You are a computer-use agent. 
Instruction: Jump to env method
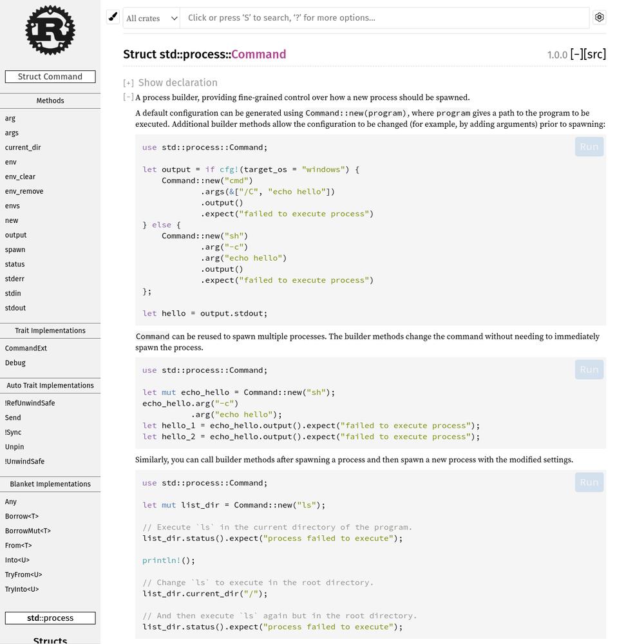(x=11, y=162)
